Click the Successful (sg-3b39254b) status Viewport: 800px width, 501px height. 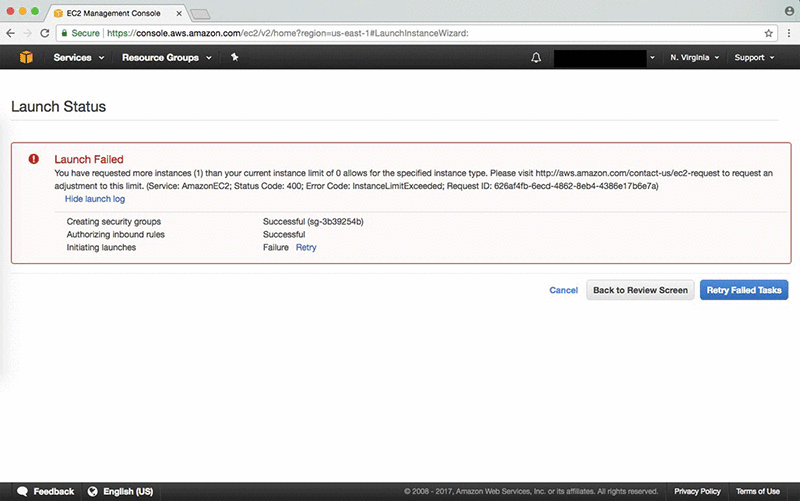[x=313, y=221]
